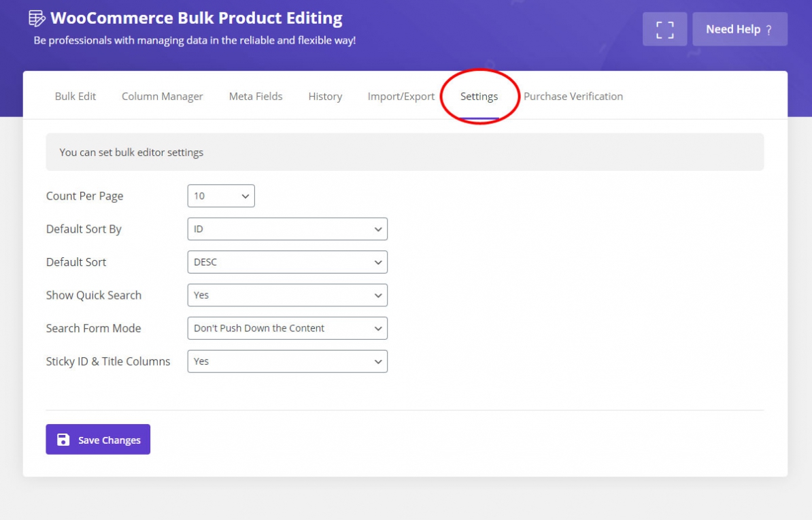Click the fullscreen expand icon

[x=664, y=29]
